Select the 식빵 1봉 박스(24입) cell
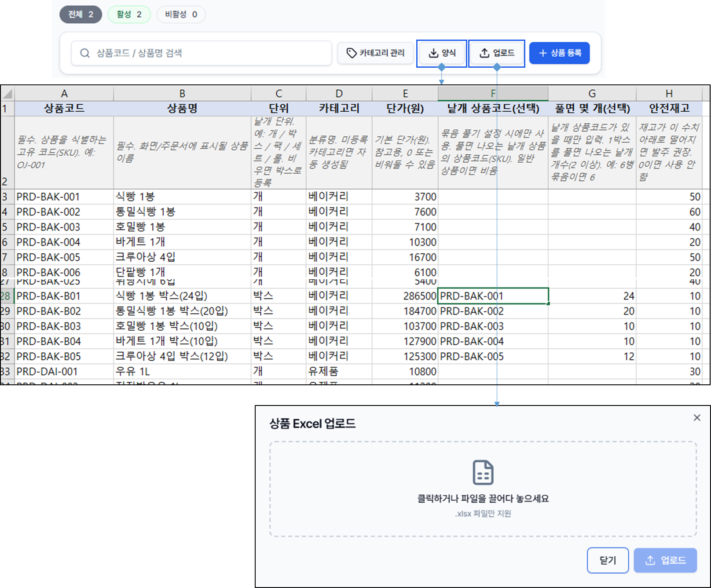 click(x=182, y=296)
